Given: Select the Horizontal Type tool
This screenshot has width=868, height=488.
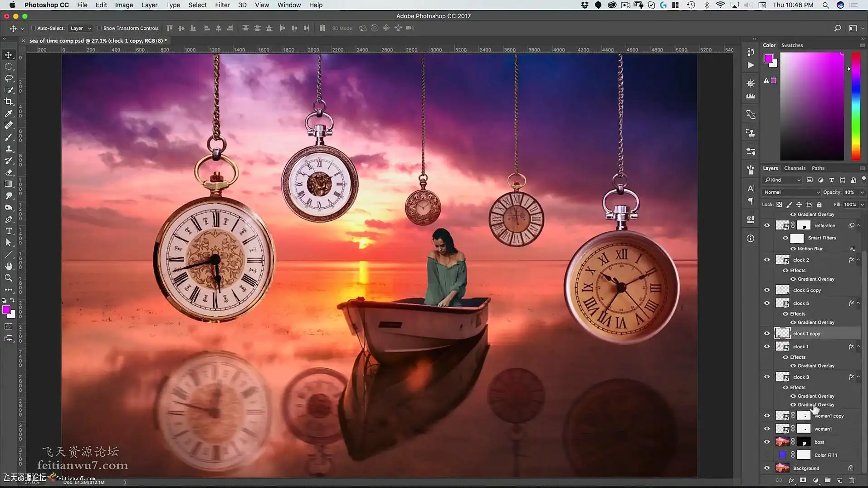Looking at the screenshot, I should 9,231.
